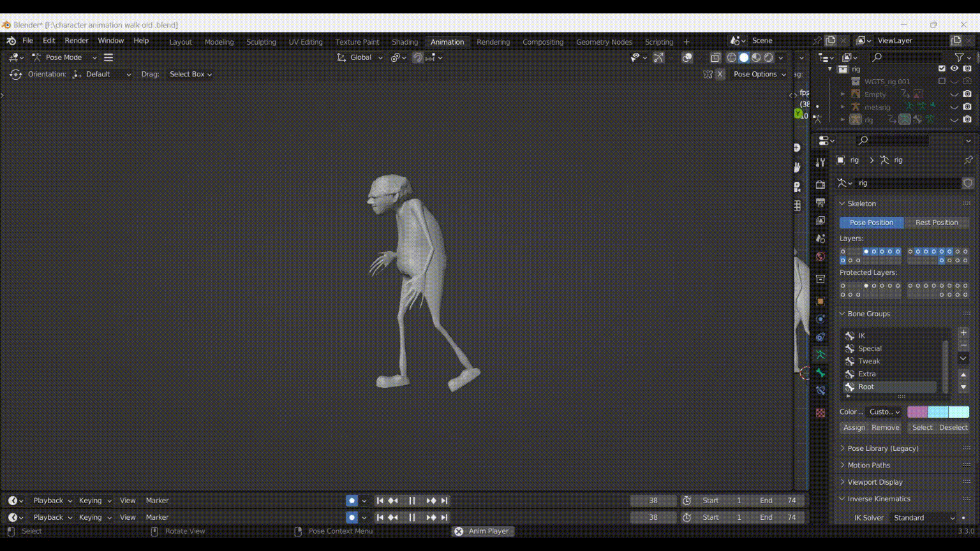Click Assign bone group button
Viewport: 980px width, 551px height.
pos(854,428)
